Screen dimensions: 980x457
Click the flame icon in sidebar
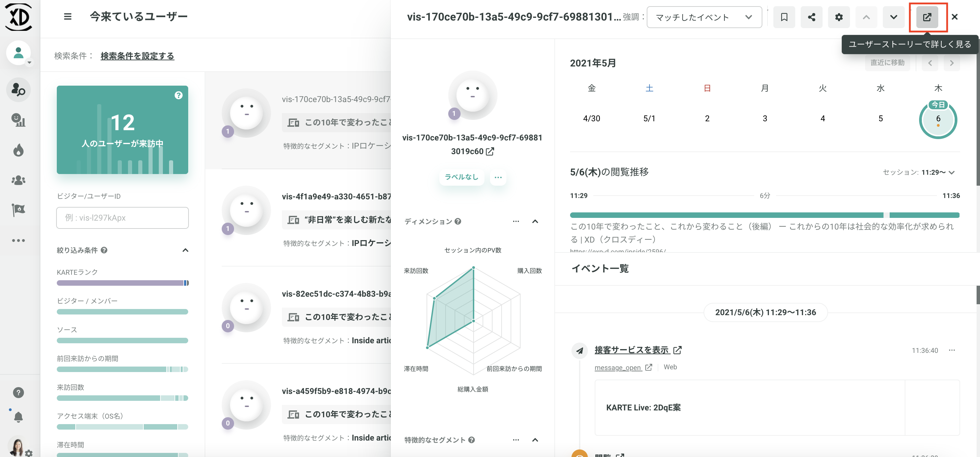[18, 150]
